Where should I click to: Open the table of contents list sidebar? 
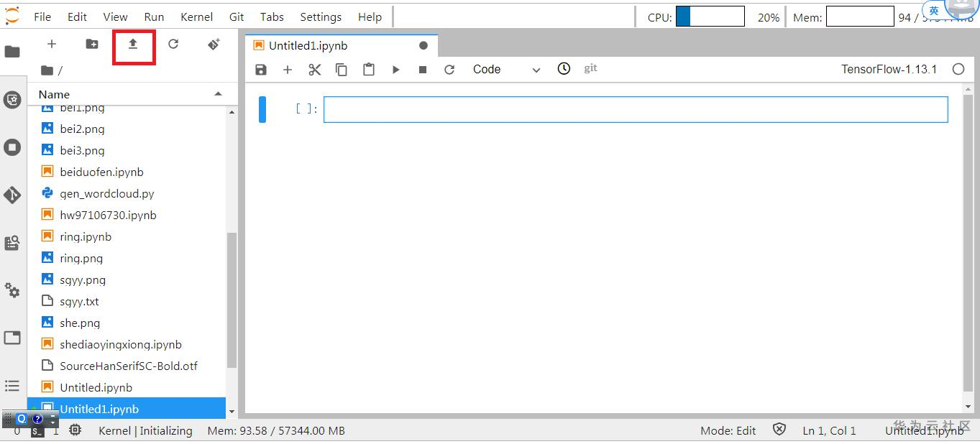click(x=12, y=386)
